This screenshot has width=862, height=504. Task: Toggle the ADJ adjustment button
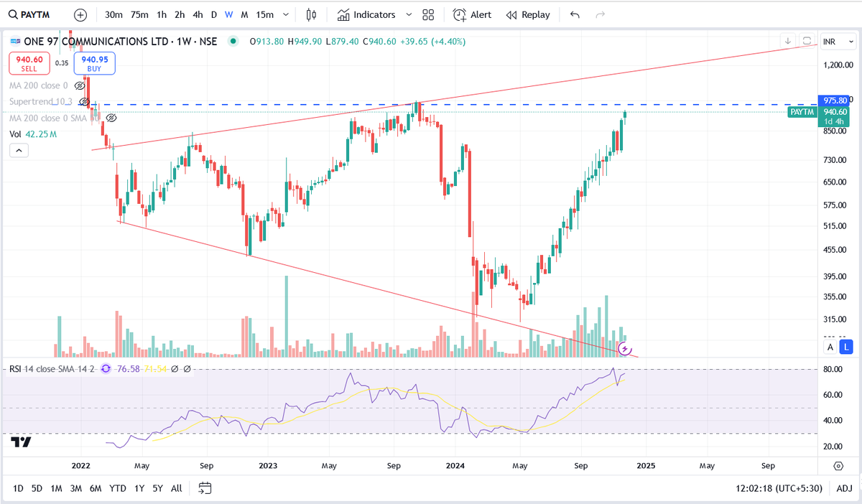[x=844, y=488]
